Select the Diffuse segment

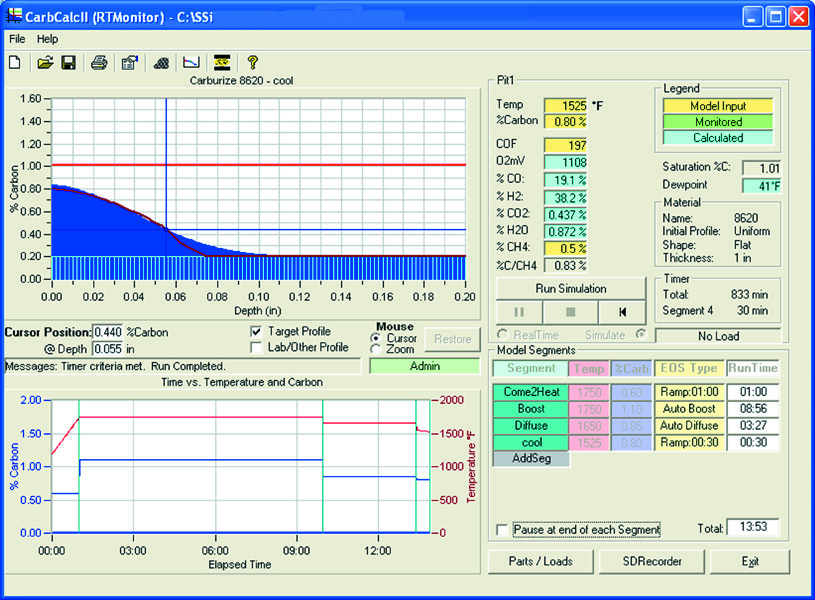pyautogui.click(x=531, y=425)
